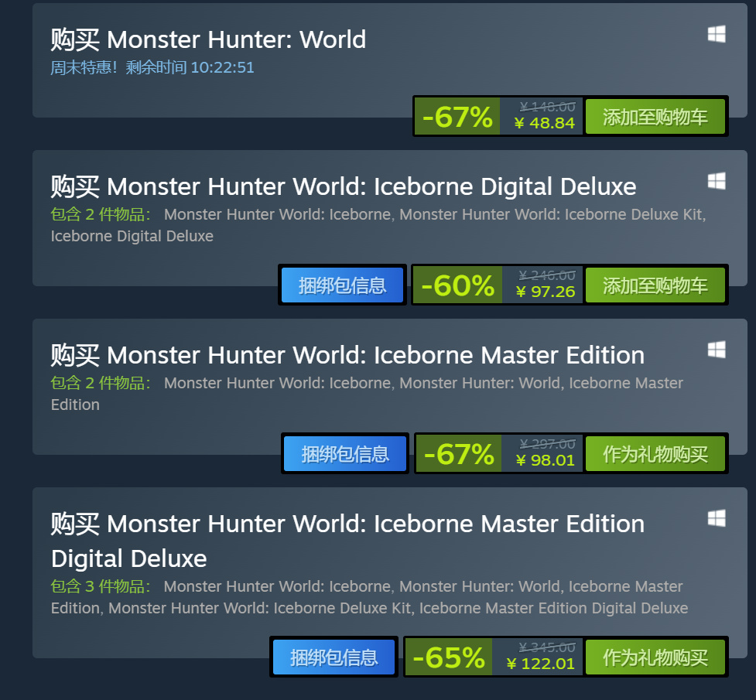Open bundle info for Iceborne Digital Deluxe
The image size is (756, 700).
pyautogui.click(x=342, y=285)
